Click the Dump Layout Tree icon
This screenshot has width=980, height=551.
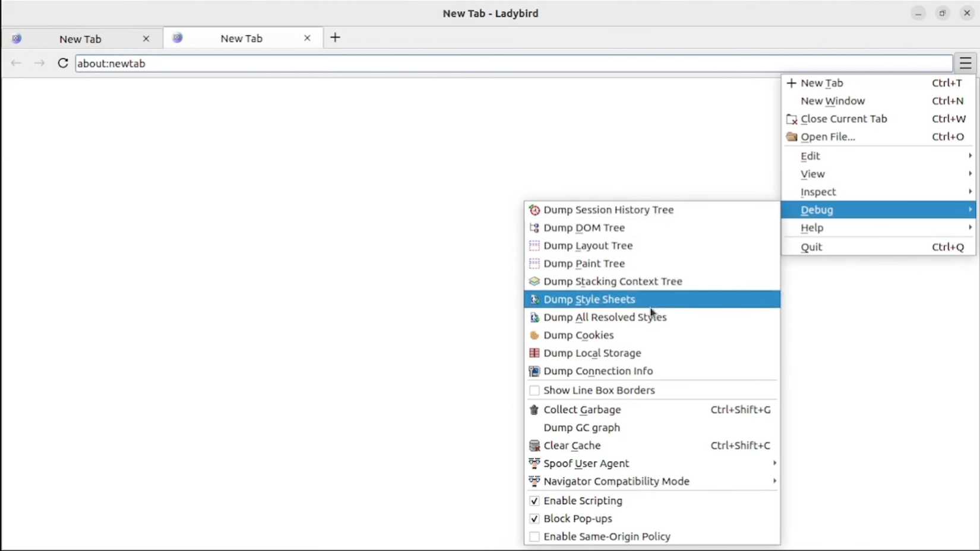[534, 246]
